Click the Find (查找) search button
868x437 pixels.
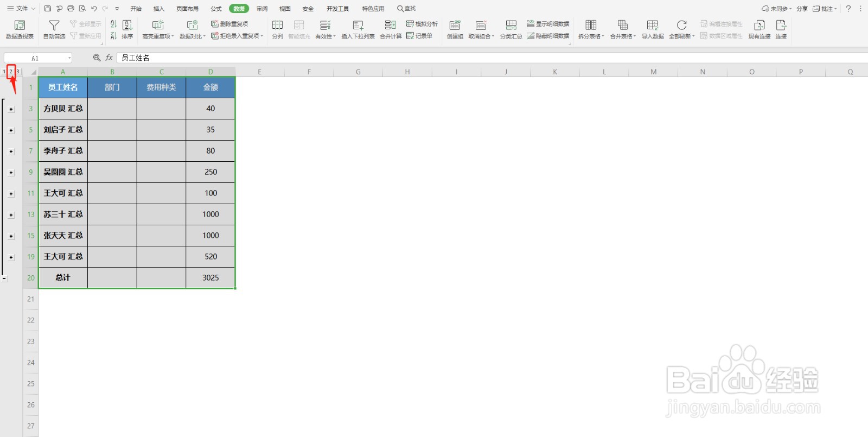point(406,9)
